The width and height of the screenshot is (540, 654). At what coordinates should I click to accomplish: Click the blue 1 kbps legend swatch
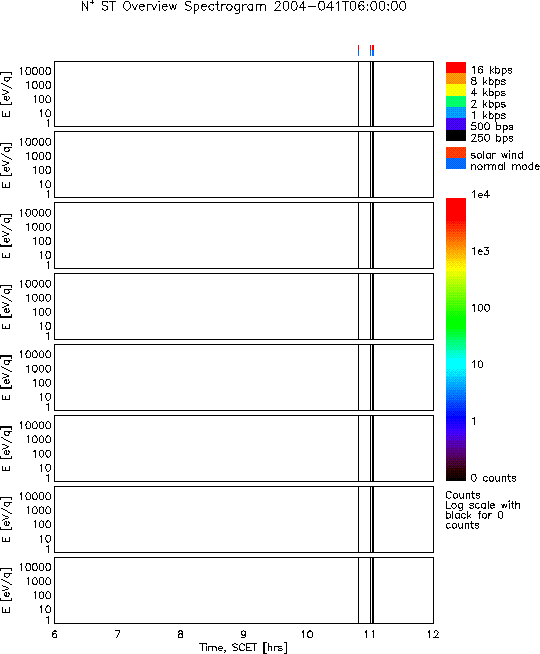coord(456,113)
